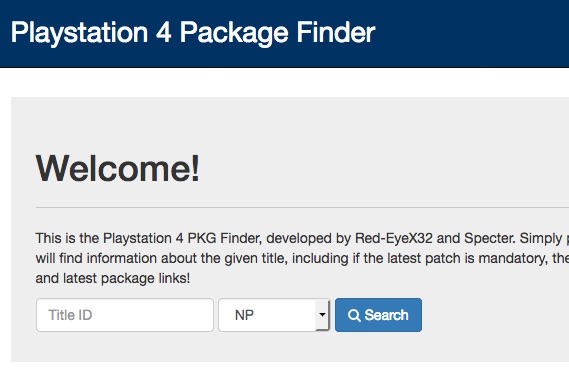The image size is (569, 371).
Task: Open the NP region dropdown
Action: coord(274,315)
